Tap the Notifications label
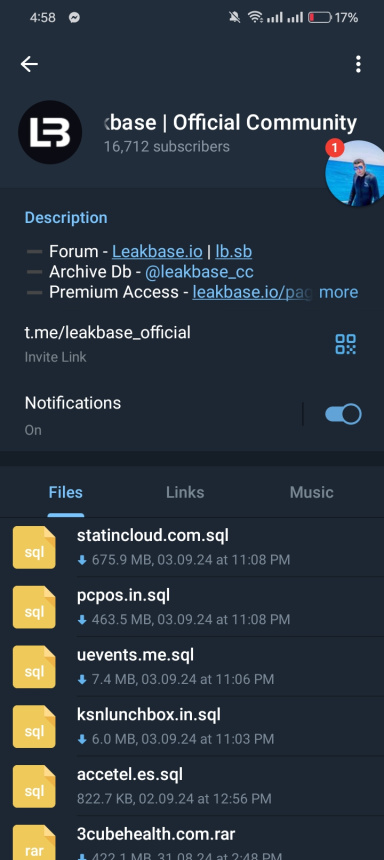Viewport: 384px width, 860px height. pyautogui.click(x=73, y=403)
